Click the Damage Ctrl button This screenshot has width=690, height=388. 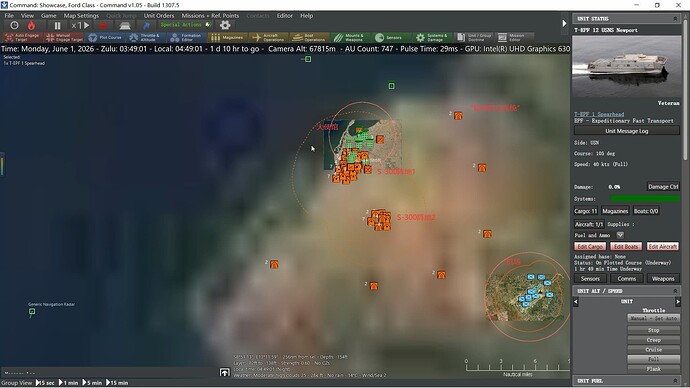[x=663, y=187]
